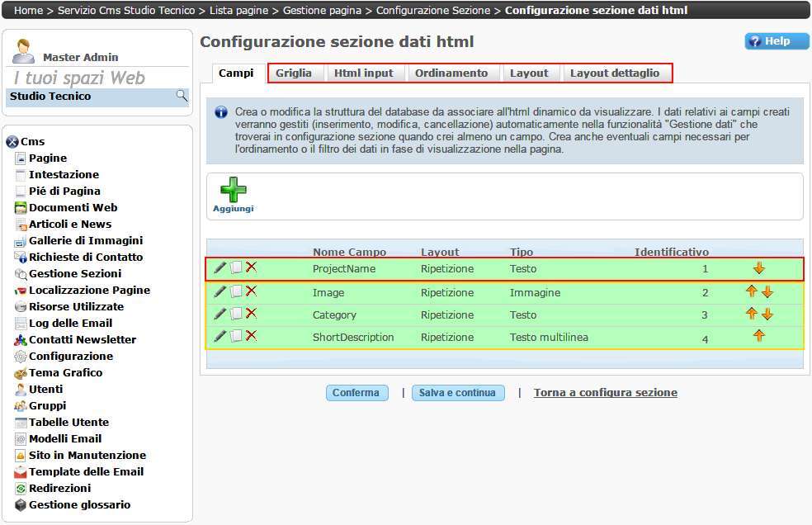The width and height of the screenshot is (812, 525).
Task: Open Tema Grafico from the Cms menu
Action: 66,372
